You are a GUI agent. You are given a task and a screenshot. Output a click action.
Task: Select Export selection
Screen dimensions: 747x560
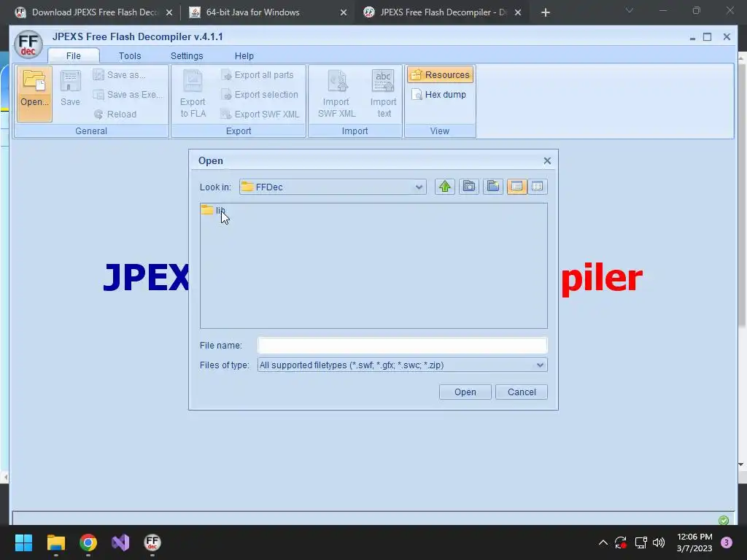[260, 94]
